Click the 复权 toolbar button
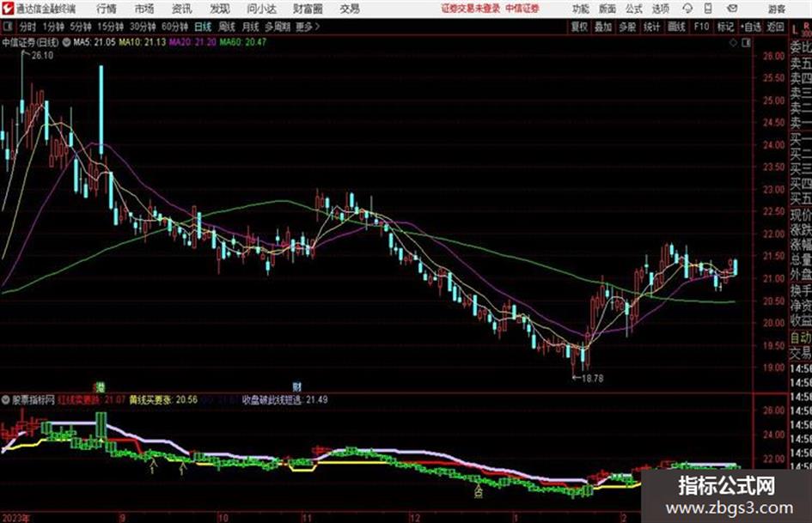812x523 pixels. [x=579, y=27]
